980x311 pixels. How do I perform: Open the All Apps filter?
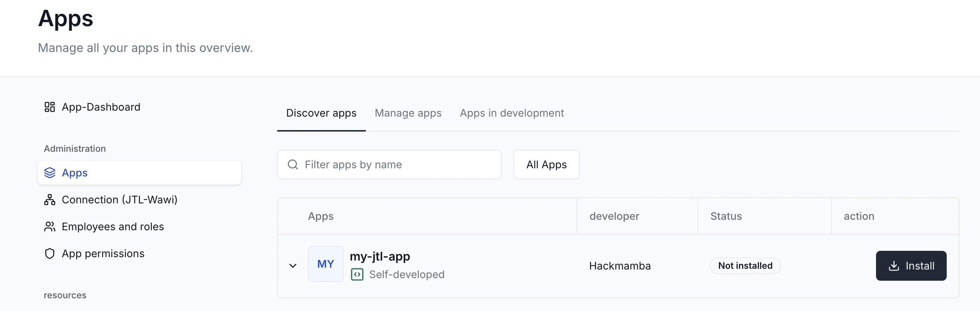[546, 164]
